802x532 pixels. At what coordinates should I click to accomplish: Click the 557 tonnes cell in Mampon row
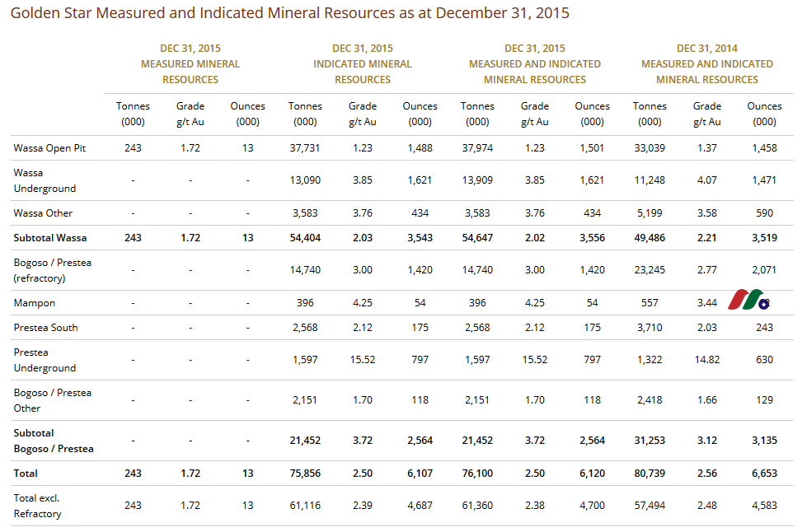tap(650, 303)
